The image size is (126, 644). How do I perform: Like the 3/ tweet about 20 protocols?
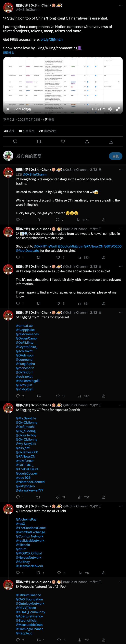tap(58, 257)
